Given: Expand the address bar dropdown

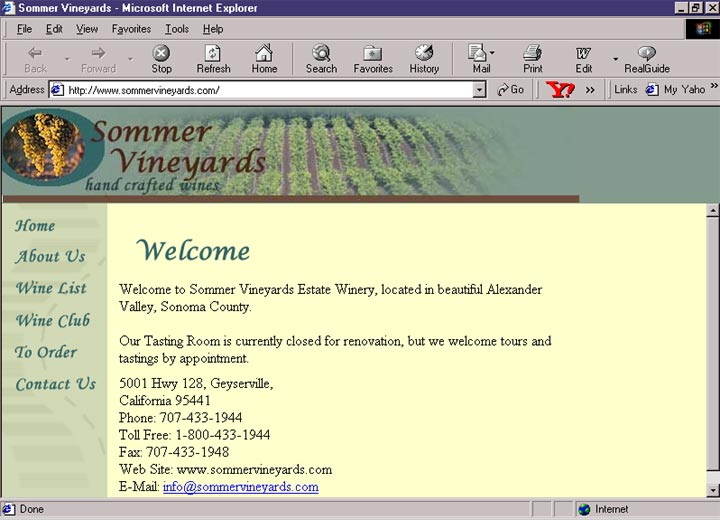Looking at the screenshot, I should click(479, 90).
